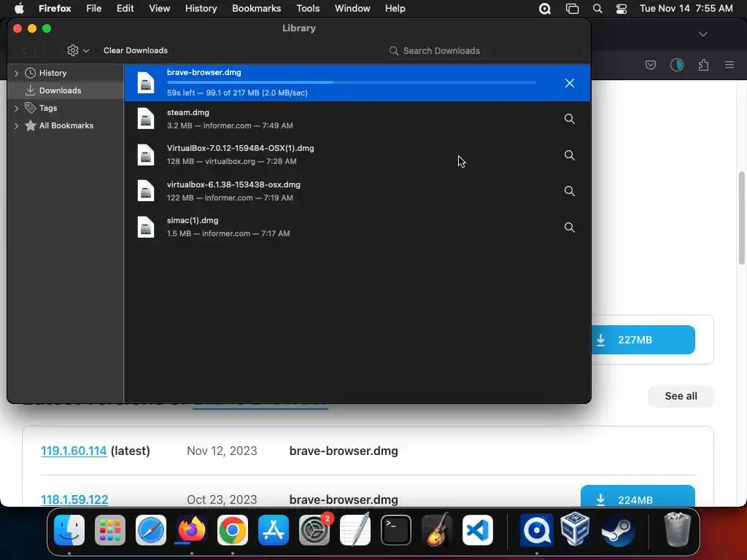The image size is (747, 560).
Task: Show steam.dmg in Finder via magnifier
Action: point(569,119)
